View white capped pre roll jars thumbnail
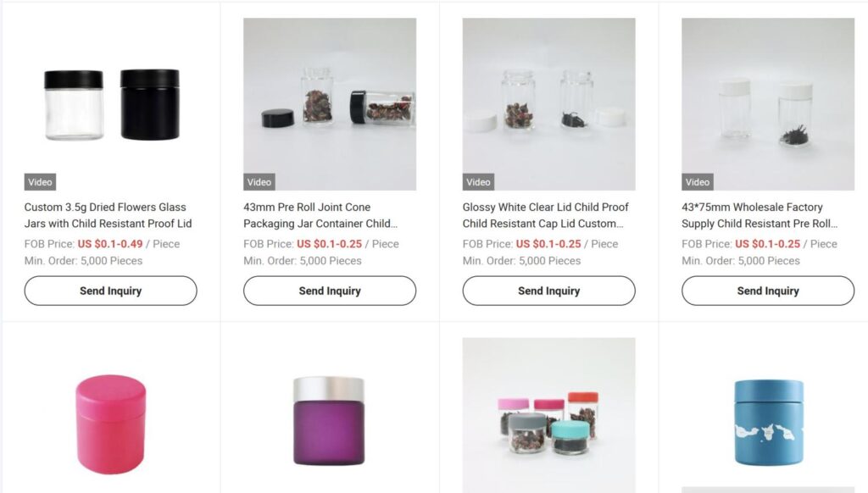 tap(768, 104)
